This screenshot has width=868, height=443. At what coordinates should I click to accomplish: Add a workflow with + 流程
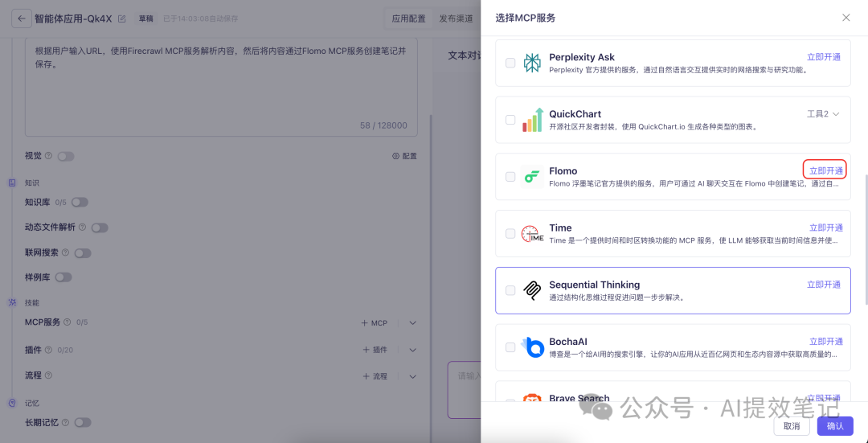[x=375, y=376]
